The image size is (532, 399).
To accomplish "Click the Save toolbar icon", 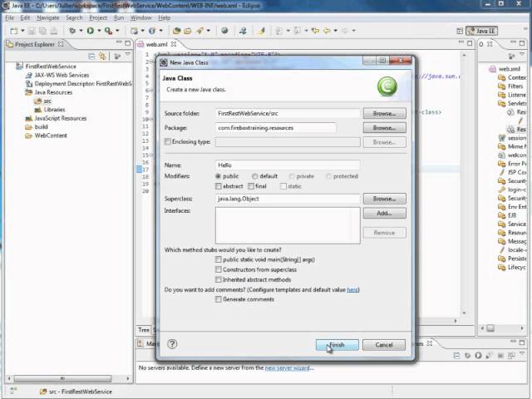I will pyautogui.click(x=32, y=31).
